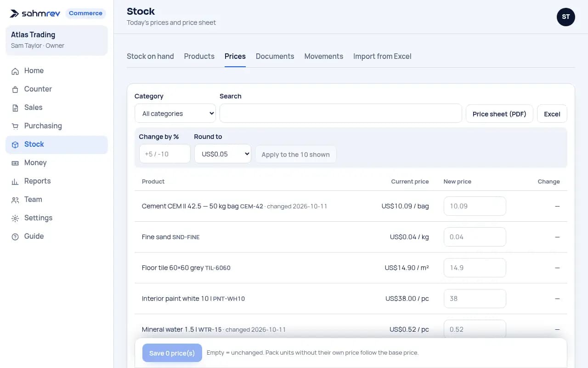
Task: Click the PNT-WH10 product code
Action: coord(229,299)
